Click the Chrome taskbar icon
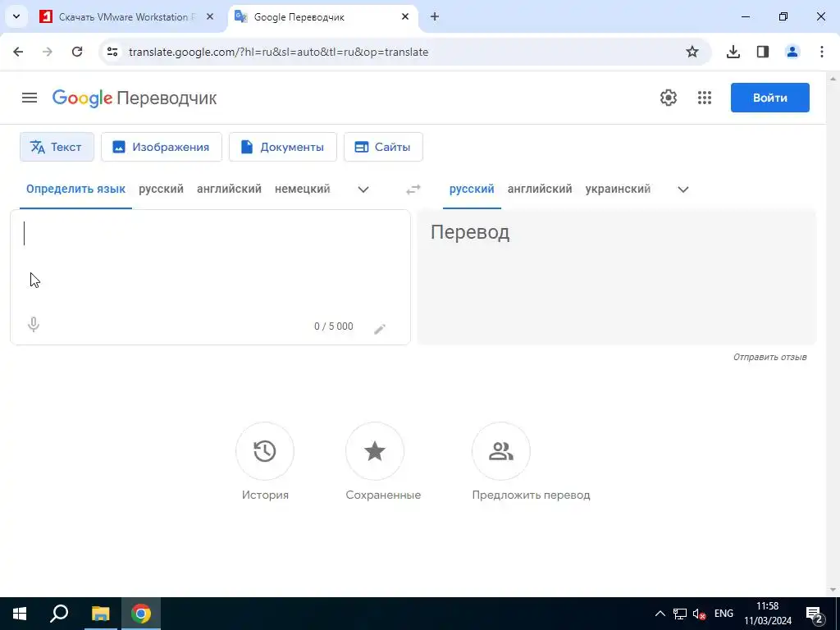Screen dimensions: 840x630 pyautogui.click(x=141, y=614)
